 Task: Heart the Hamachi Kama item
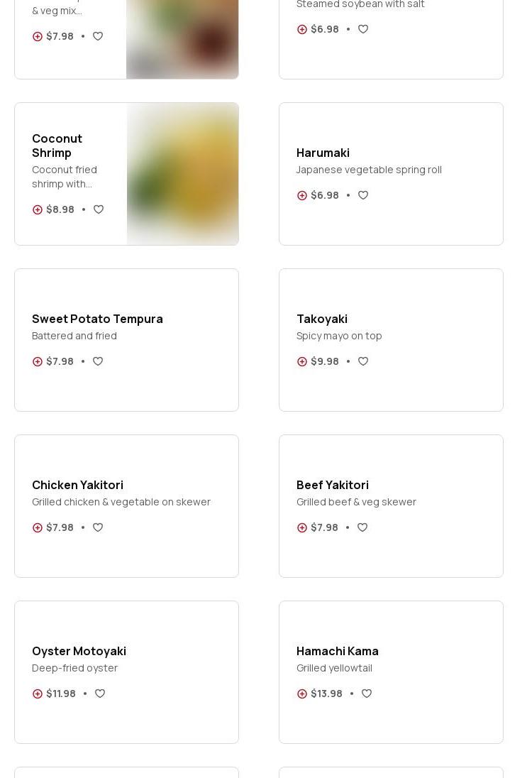(367, 694)
